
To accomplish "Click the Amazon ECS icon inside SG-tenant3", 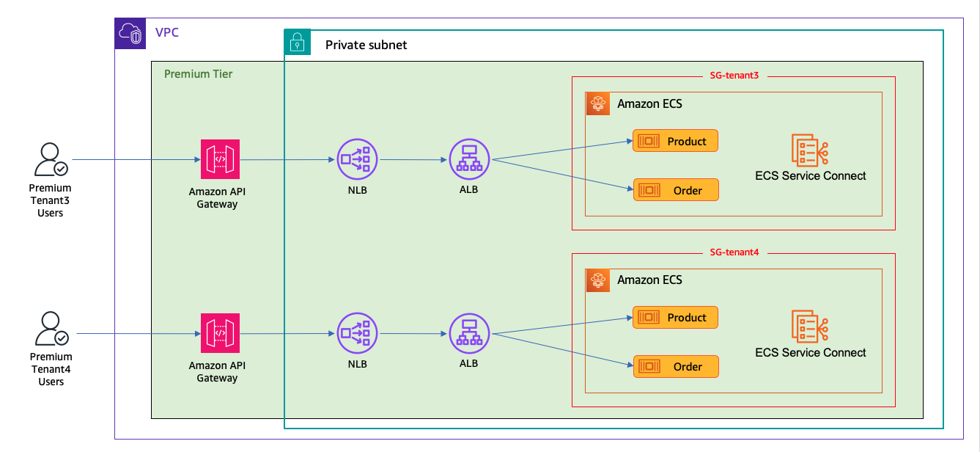I will pos(598,104).
